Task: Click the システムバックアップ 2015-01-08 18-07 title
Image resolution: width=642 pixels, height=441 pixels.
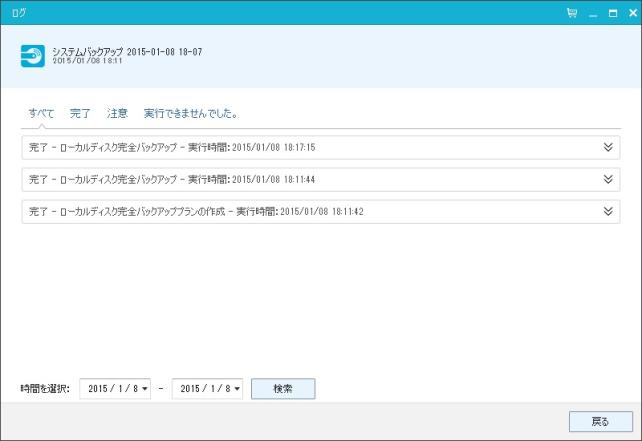Action: [127, 52]
